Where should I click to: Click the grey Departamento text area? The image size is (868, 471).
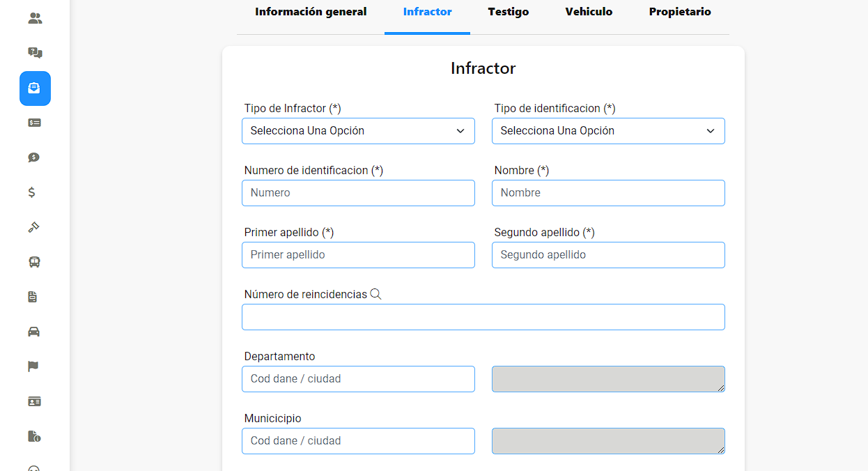[608, 379]
